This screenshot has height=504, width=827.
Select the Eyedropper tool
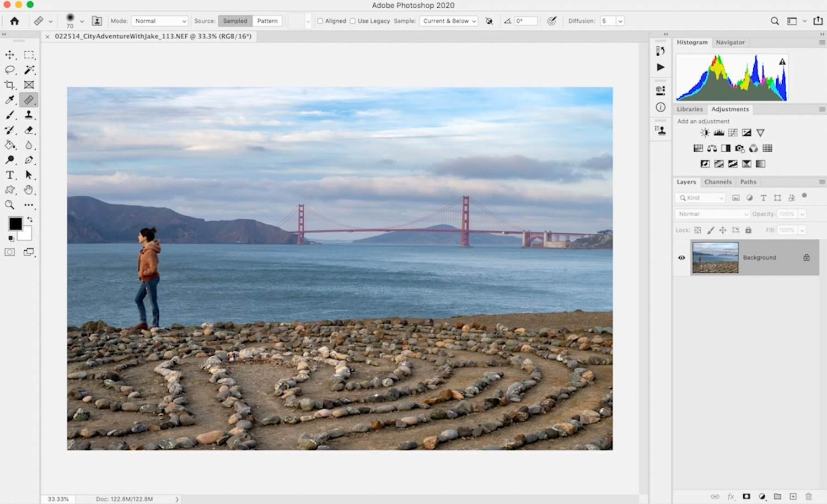[10, 100]
